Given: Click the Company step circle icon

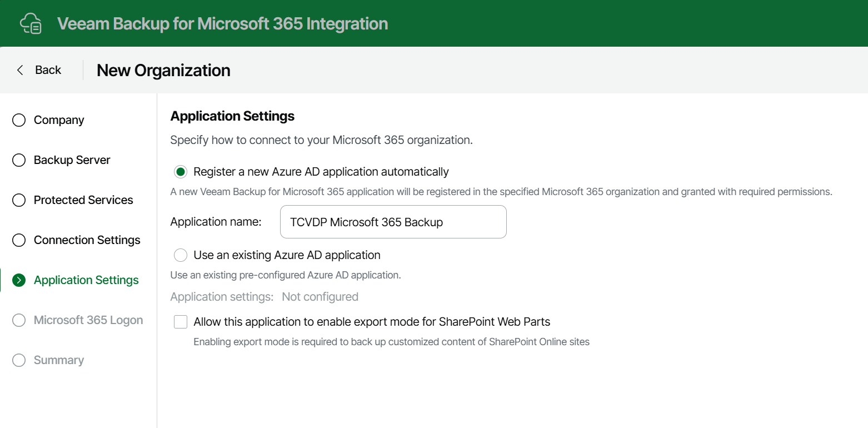Looking at the screenshot, I should point(19,121).
